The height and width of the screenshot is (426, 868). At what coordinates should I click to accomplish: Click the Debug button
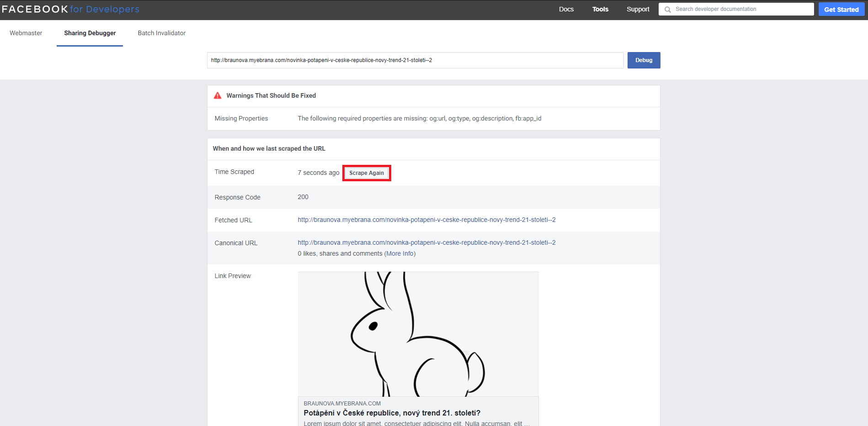click(644, 60)
